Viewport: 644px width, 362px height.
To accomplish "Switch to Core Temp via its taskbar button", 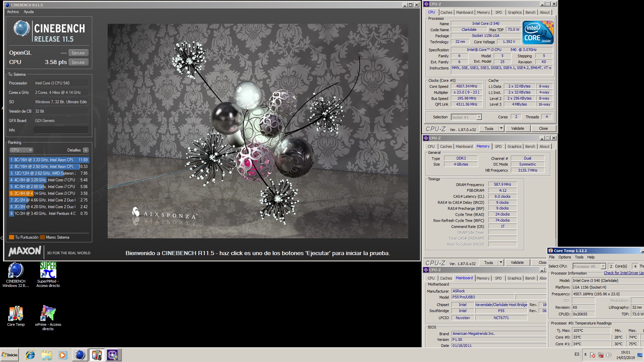I will (x=97, y=355).
